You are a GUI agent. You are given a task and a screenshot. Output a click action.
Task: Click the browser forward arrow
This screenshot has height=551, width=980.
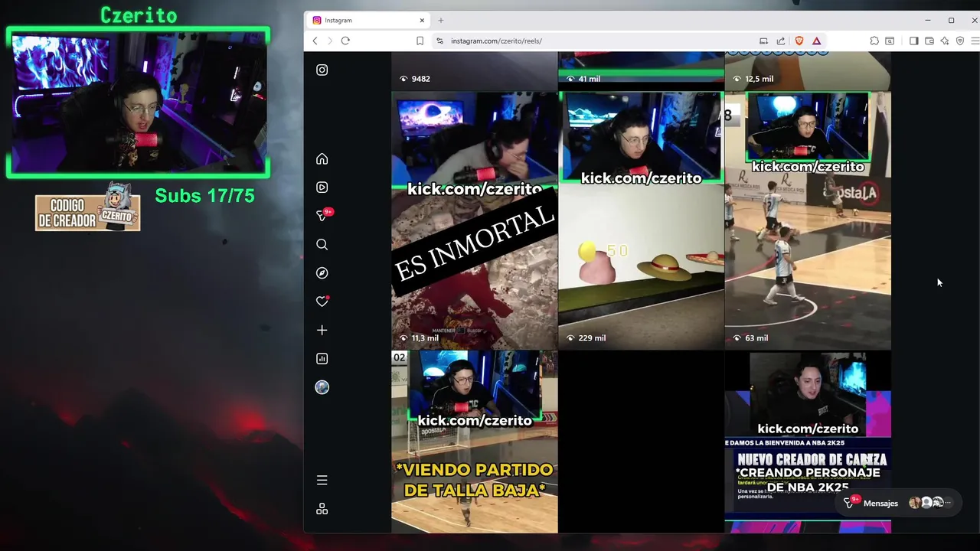pos(330,41)
